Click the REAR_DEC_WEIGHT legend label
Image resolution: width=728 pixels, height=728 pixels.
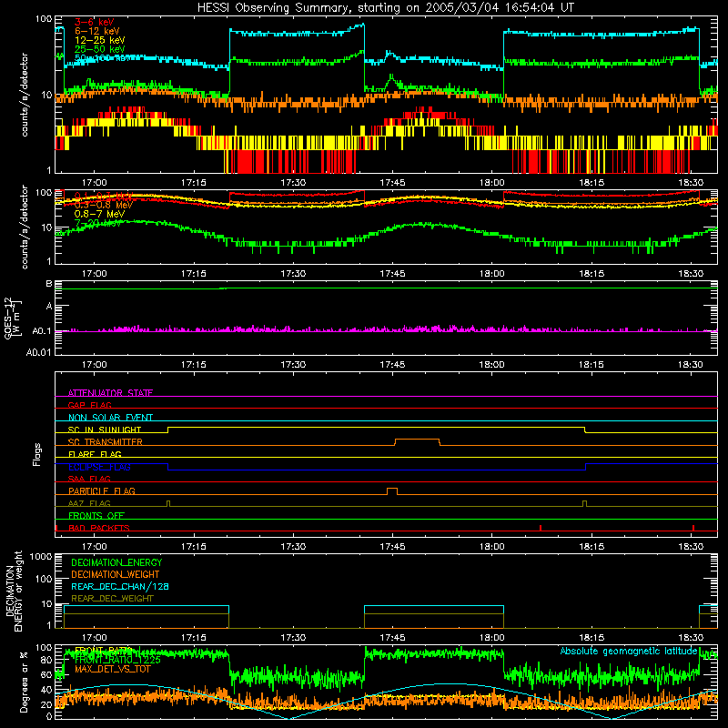tap(112, 599)
